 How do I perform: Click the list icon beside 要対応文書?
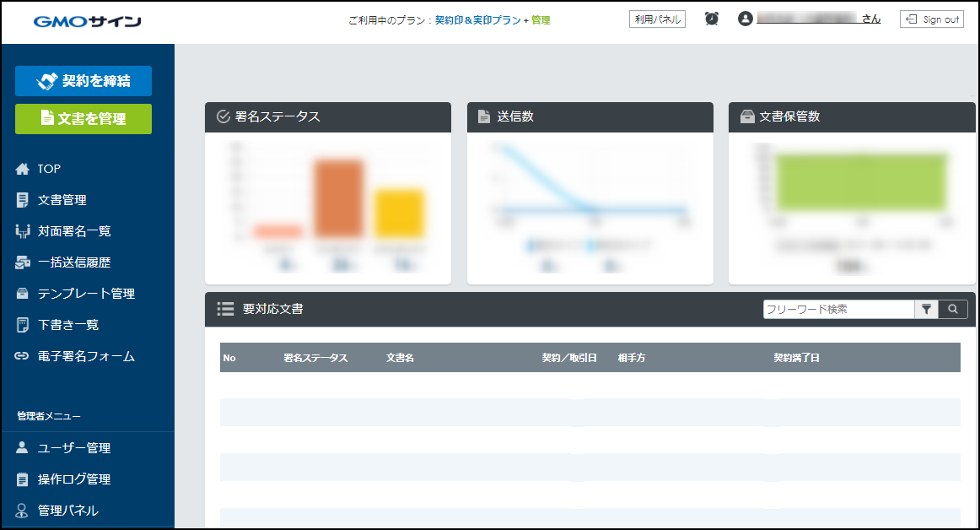pyautogui.click(x=225, y=309)
